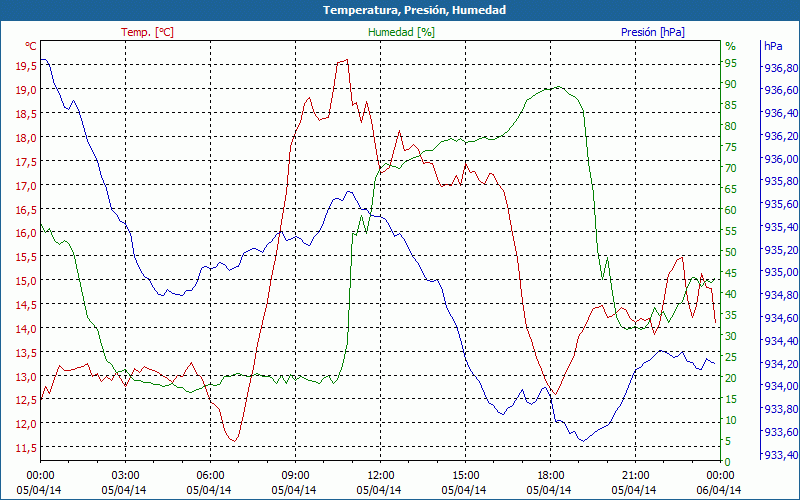The image size is (800, 500).
Task: Click the 15:00 time axis label
Action: pyautogui.click(x=465, y=476)
